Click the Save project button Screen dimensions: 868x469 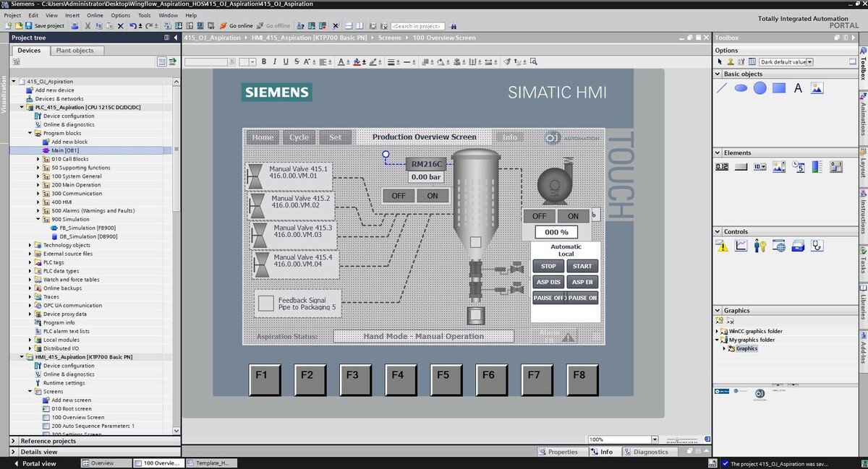pos(45,26)
